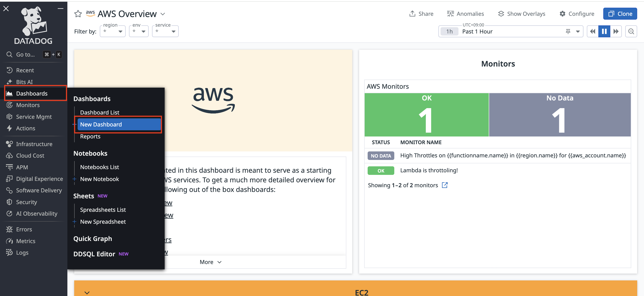
Task: Expand the More text link
Action: tap(210, 262)
